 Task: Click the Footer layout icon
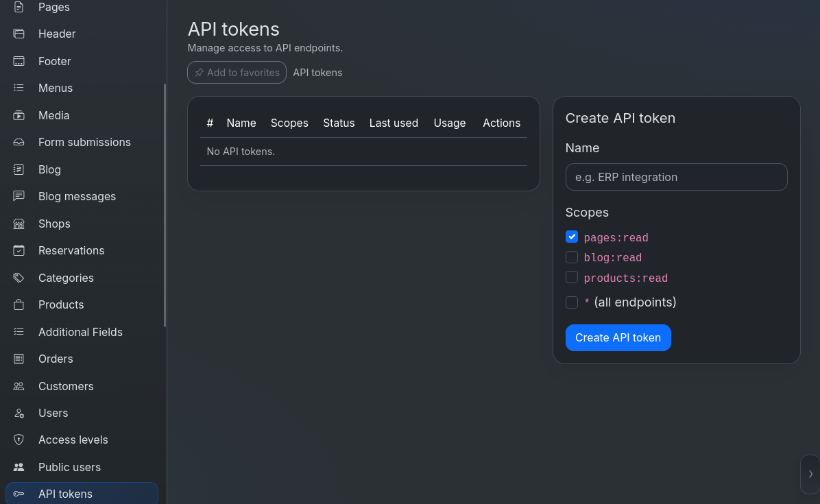coord(19,61)
